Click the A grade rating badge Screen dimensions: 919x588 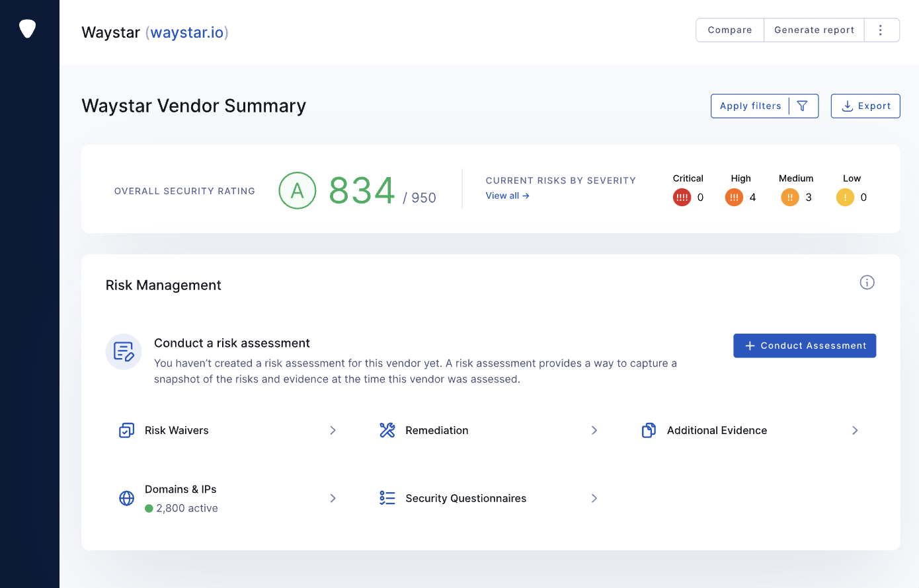(298, 190)
